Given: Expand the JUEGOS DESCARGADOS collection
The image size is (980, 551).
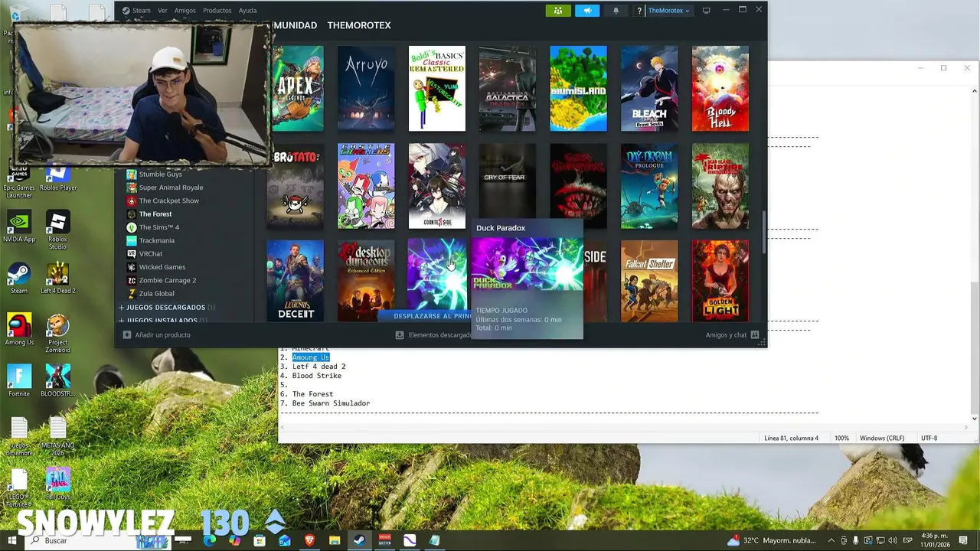Looking at the screenshot, I should (166, 307).
